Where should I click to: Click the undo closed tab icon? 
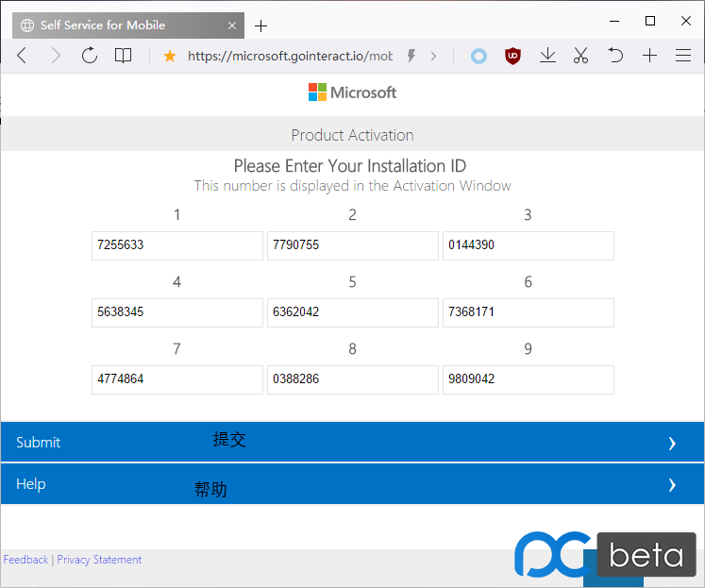(615, 56)
